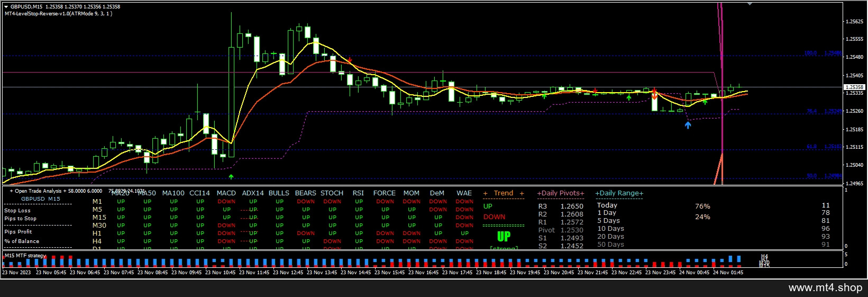Click the 23 Nov 15:45 time label
Screen dimensions: 868x297
(x=389, y=273)
